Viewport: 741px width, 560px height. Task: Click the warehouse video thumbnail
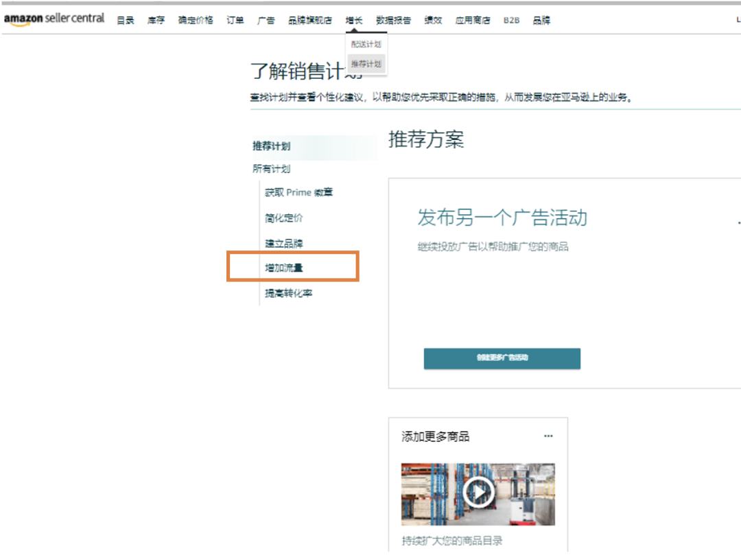coord(478,493)
